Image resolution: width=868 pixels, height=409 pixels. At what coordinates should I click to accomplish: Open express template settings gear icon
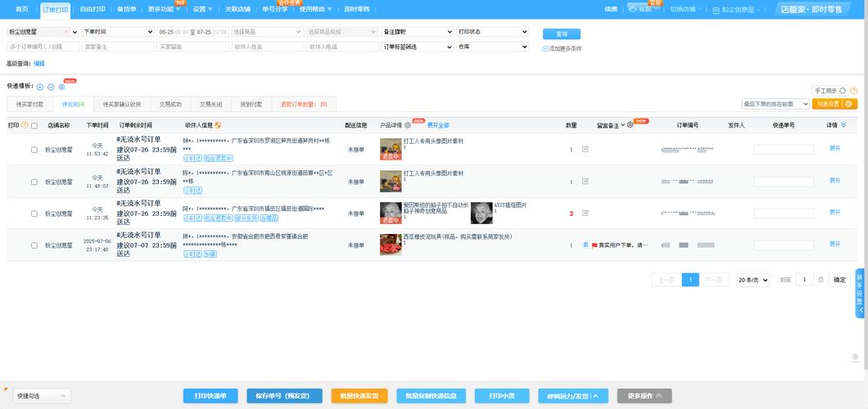point(61,87)
